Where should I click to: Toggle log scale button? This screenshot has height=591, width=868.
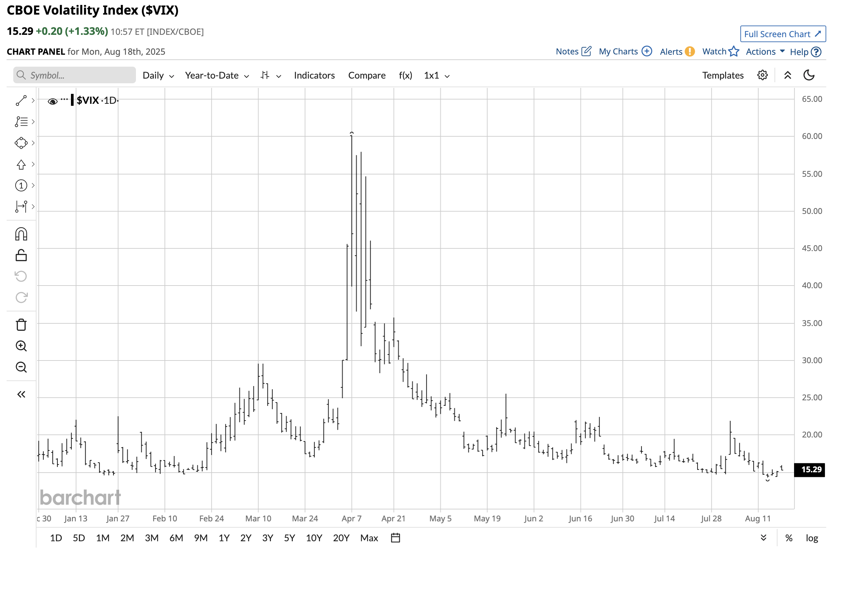812,538
